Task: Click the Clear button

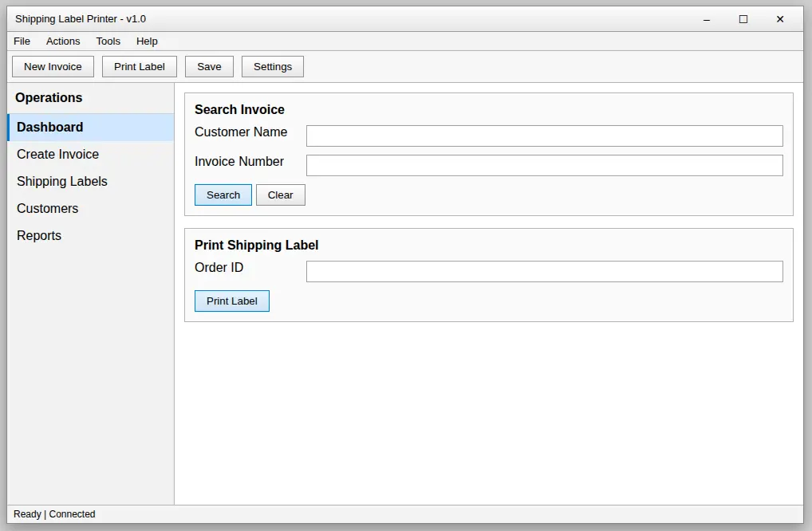Action: tap(281, 195)
